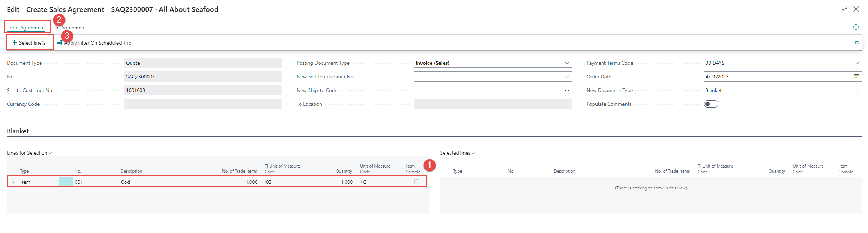Click the collapse window arrows icon

point(844,9)
